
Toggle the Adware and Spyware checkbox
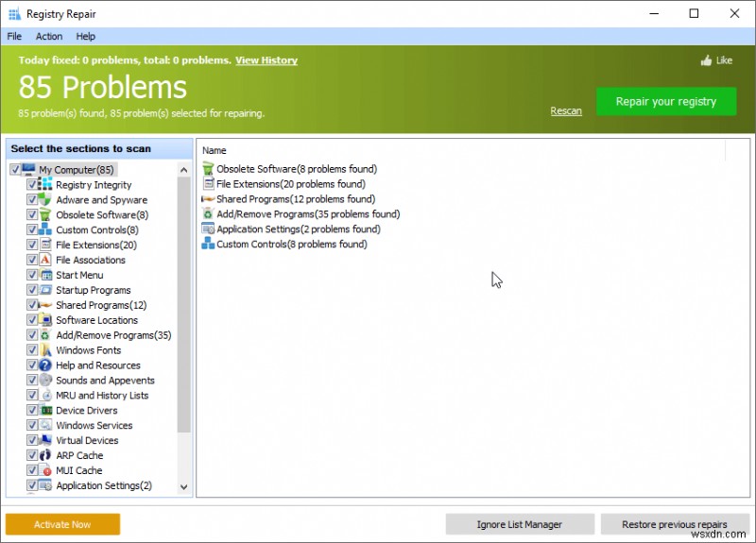click(32, 199)
